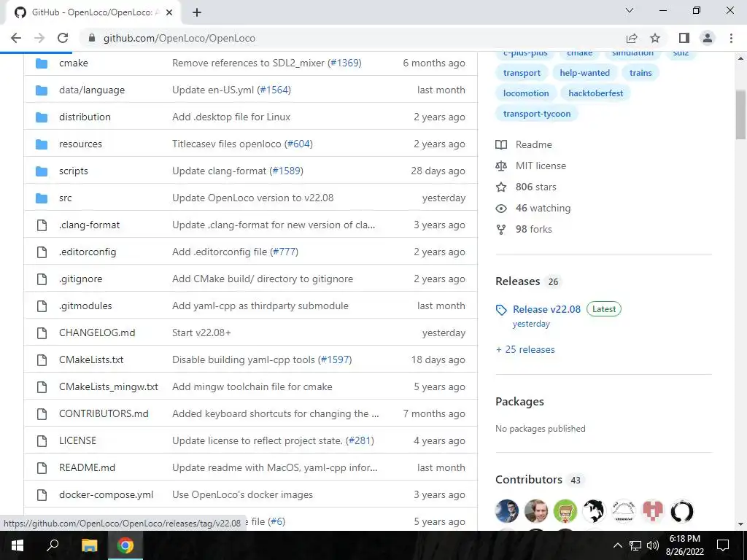Click the pink pixel-heart contributor avatar
This screenshot has height=560, width=747.
click(x=653, y=511)
